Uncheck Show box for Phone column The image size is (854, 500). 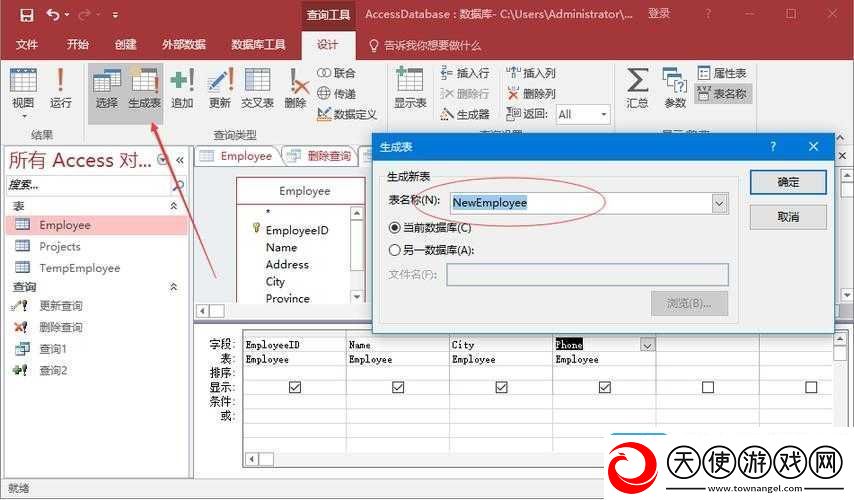coord(605,387)
